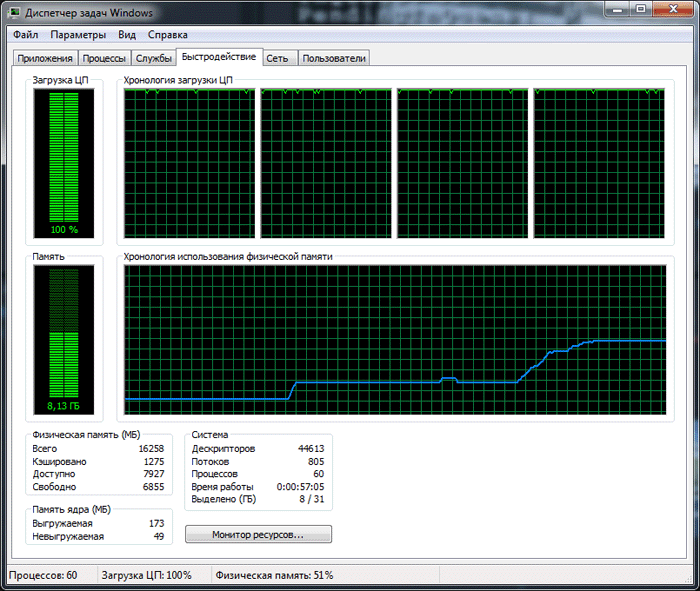Click the CPU load gauge showing 100 %

pyautogui.click(x=64, y=163)
